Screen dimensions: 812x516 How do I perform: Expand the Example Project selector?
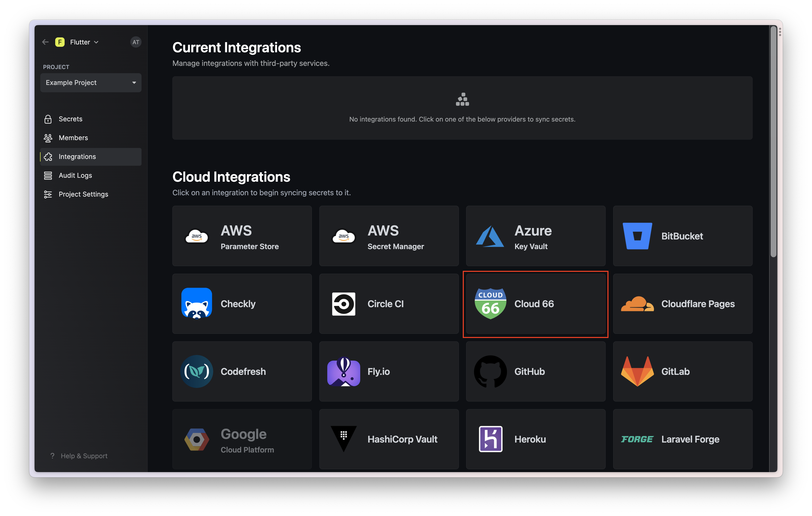point(91,83)
